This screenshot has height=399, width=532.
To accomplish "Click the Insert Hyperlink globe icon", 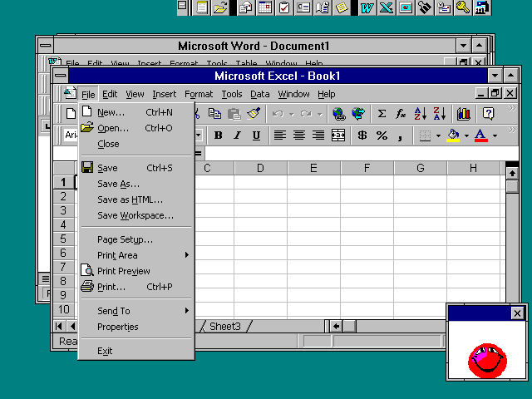I will coord(338,114).
